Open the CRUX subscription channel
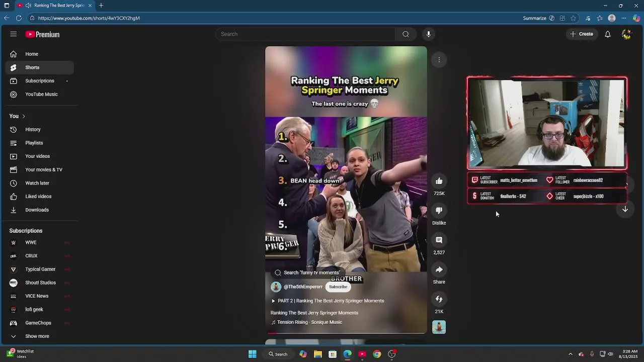This screenshot has height=362, width=644. 39,256
